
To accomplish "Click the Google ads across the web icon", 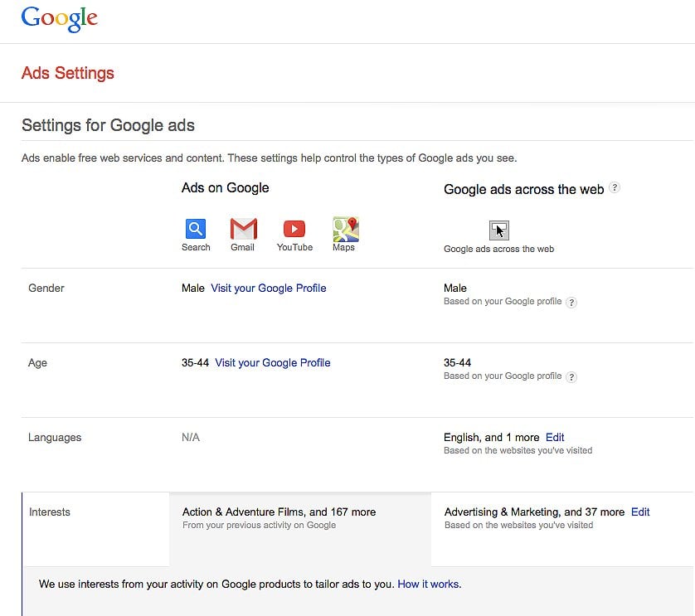I will coord(498,230).
